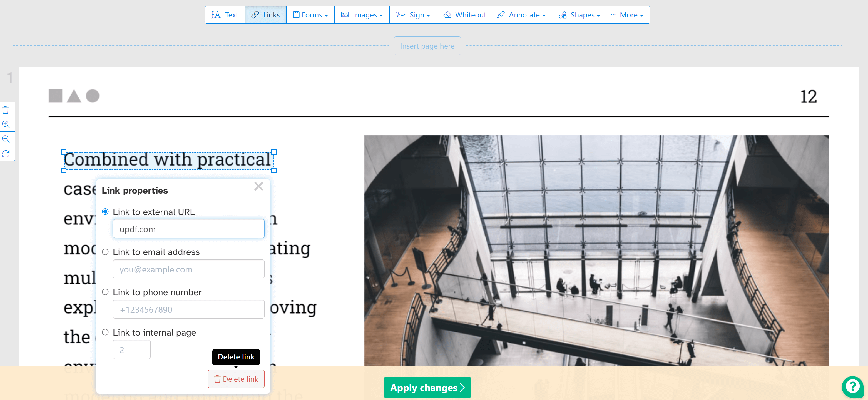This screenshot has width=868, height=400.
Task: Choose Link to phone number
Action: [x=105, y=292]
